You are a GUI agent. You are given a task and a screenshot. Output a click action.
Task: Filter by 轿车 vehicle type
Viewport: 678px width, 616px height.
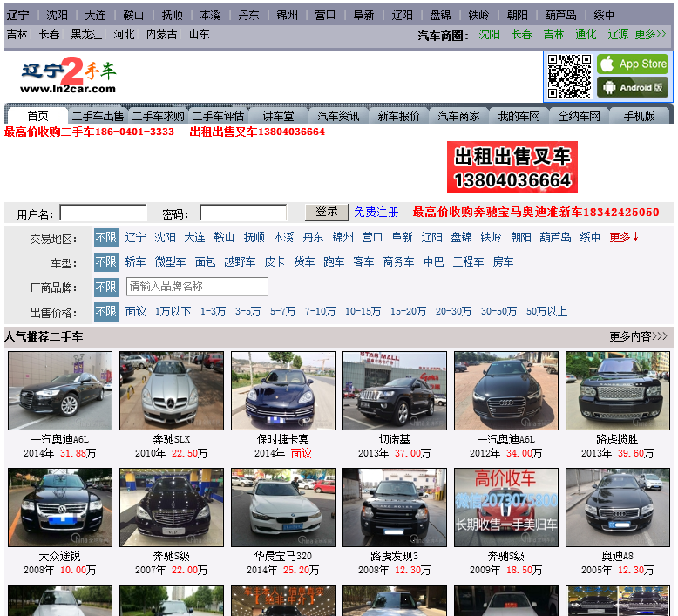[135, 262]
